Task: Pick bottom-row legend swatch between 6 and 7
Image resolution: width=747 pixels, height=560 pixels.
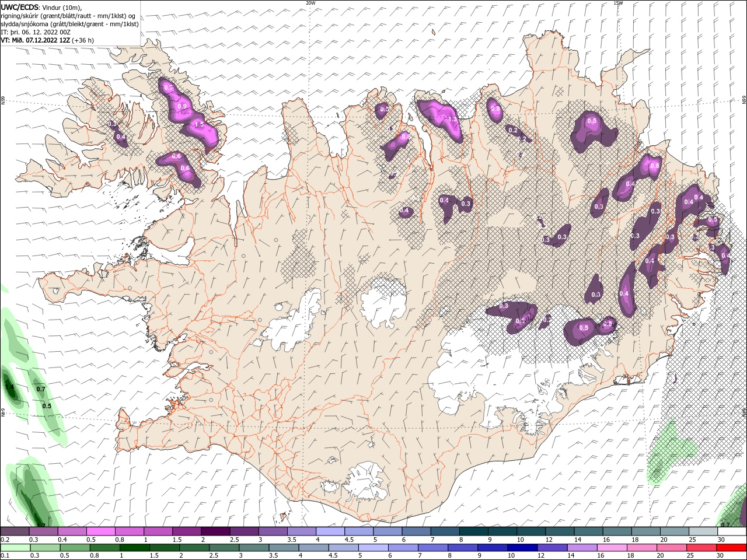Action: pyautogui.click(x=402, y=548)
